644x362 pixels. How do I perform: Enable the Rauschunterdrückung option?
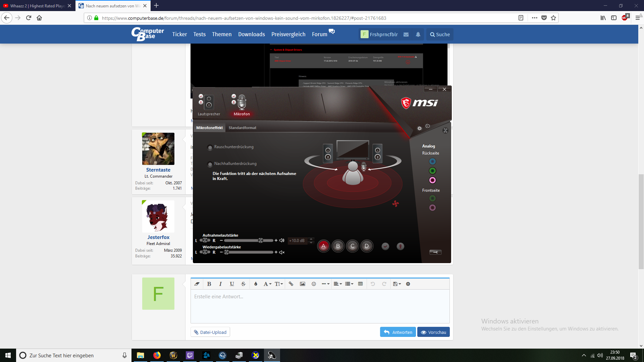coord(210,147)
